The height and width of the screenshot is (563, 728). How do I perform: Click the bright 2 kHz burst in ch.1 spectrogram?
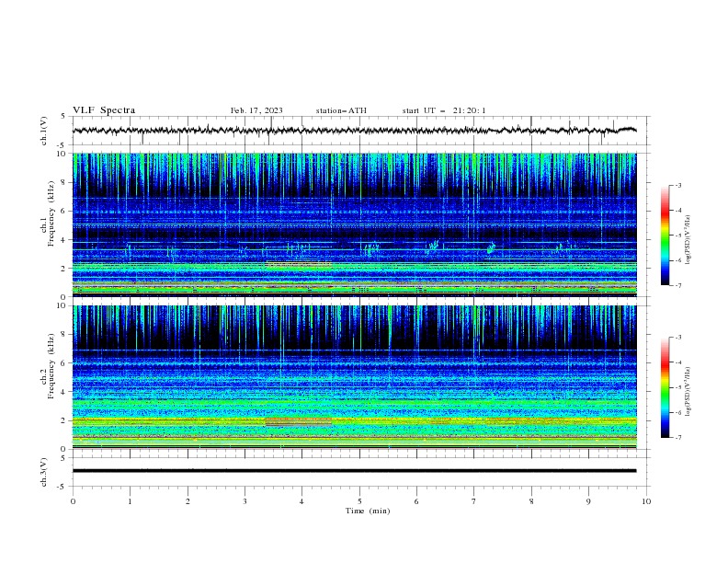pos(298,264)
